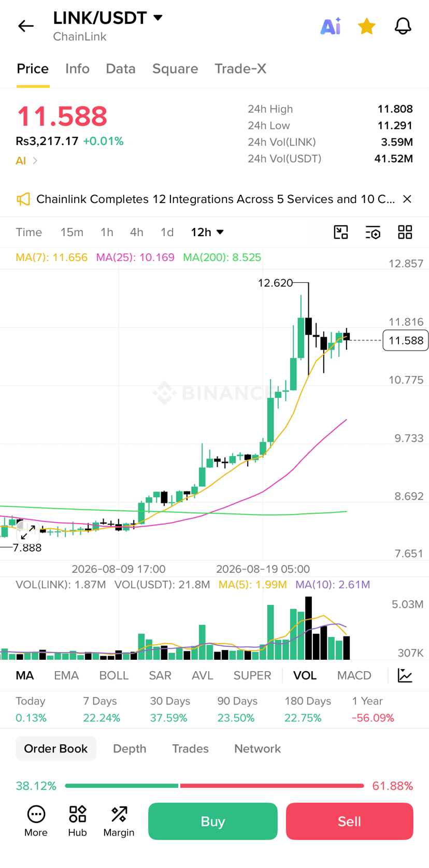Select the Time chart interval
The height and width of the screenshot is (868, 429).
pos(29,232)
